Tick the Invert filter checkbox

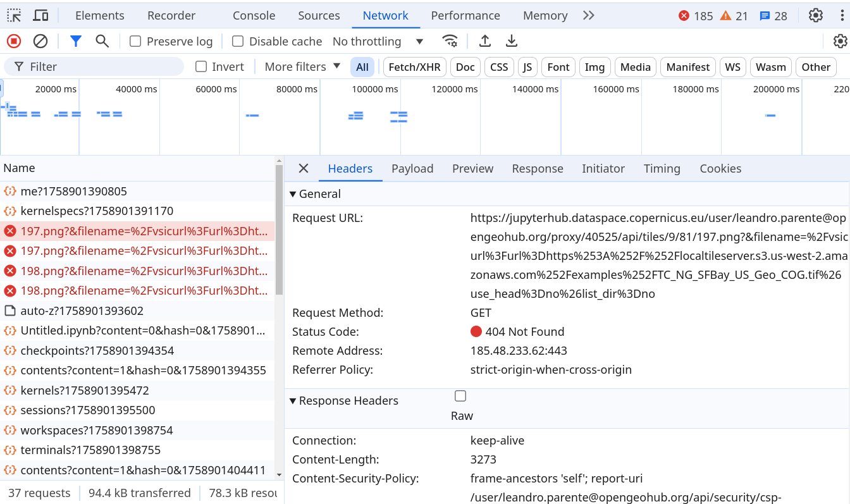coord(201,67)
